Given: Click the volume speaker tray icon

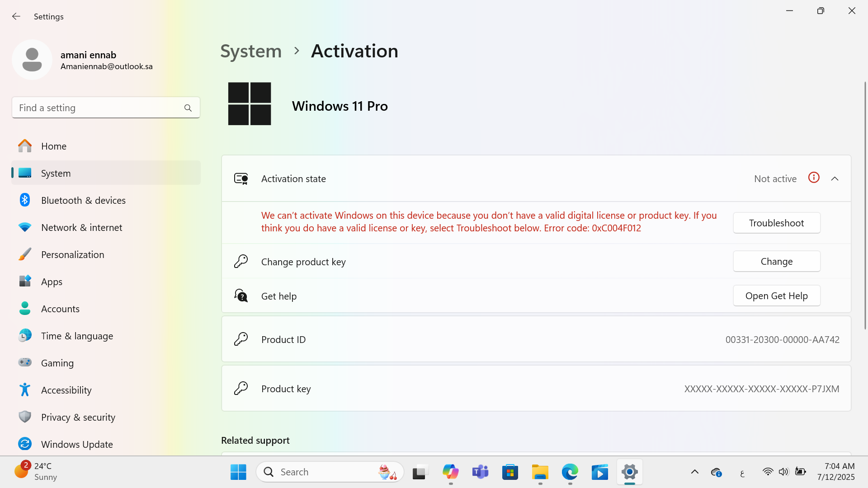Looking at the screenshot, I should pos(783,472).
